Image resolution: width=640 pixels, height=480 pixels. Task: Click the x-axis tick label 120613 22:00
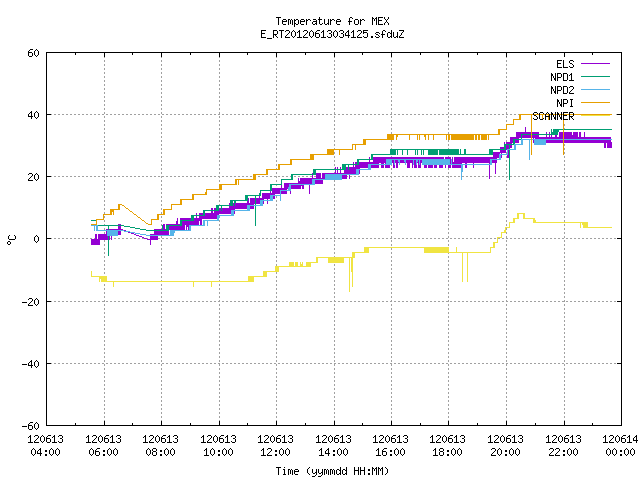coord(564,446)
